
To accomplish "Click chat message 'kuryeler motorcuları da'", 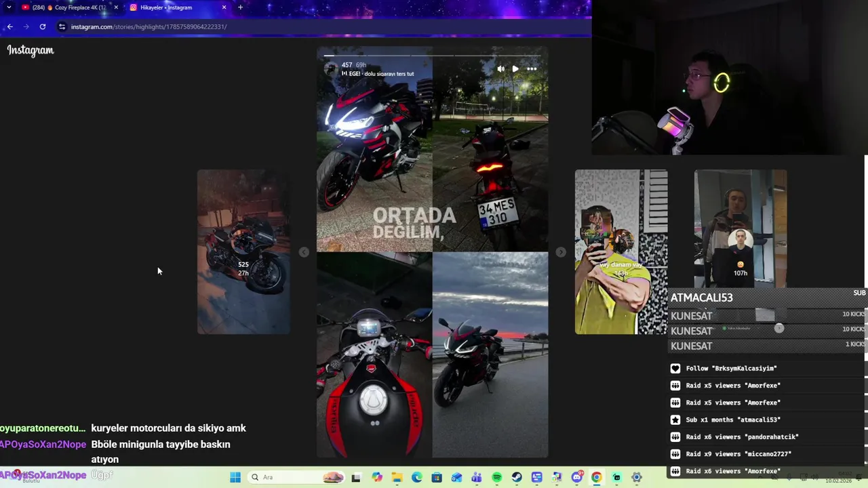I will (168, 428).
